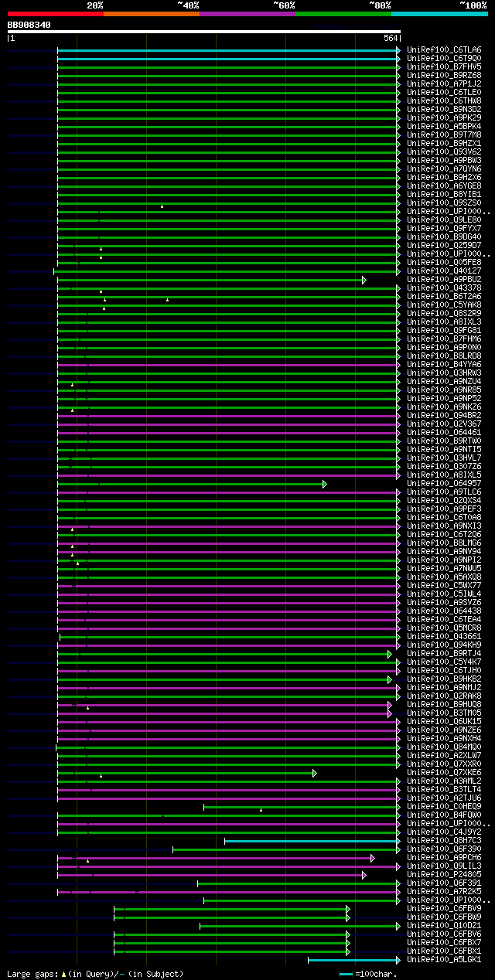Select the UniRef100_Q6F390 label

444,849
